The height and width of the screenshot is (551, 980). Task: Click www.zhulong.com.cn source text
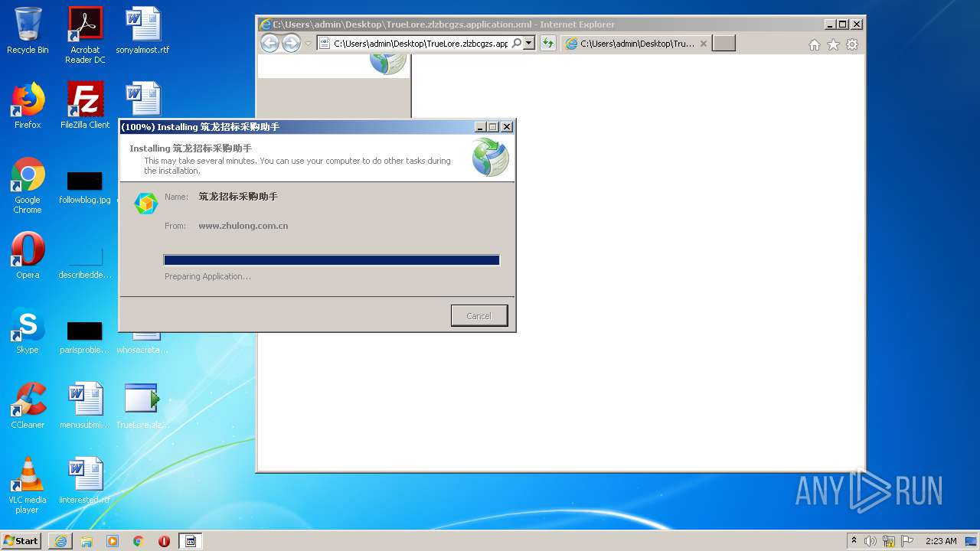(243, 226)
